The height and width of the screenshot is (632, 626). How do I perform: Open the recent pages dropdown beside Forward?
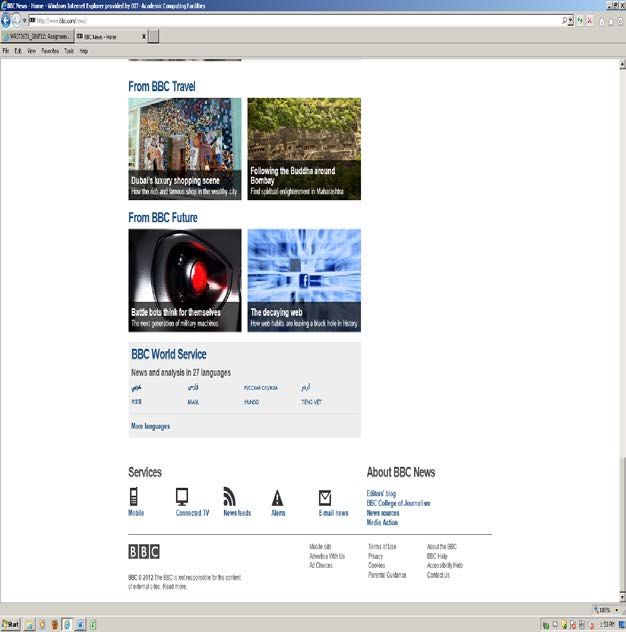(24, 21)
